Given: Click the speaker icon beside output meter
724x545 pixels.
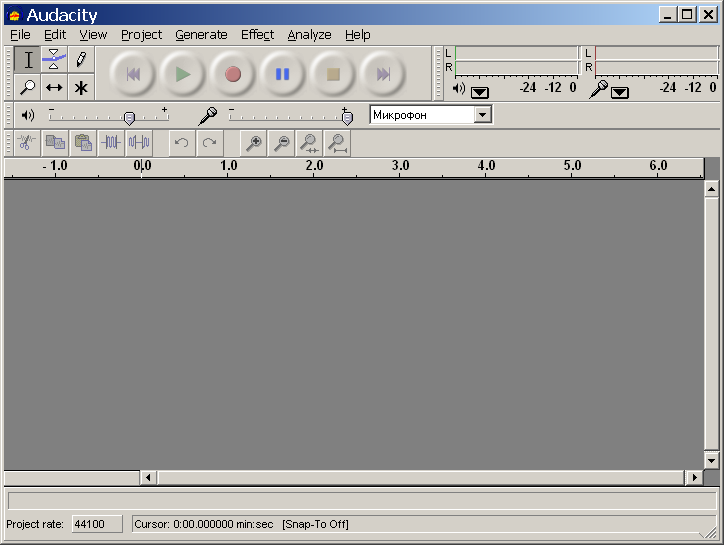Looking at the screenshot, I should tap(459, 88).
